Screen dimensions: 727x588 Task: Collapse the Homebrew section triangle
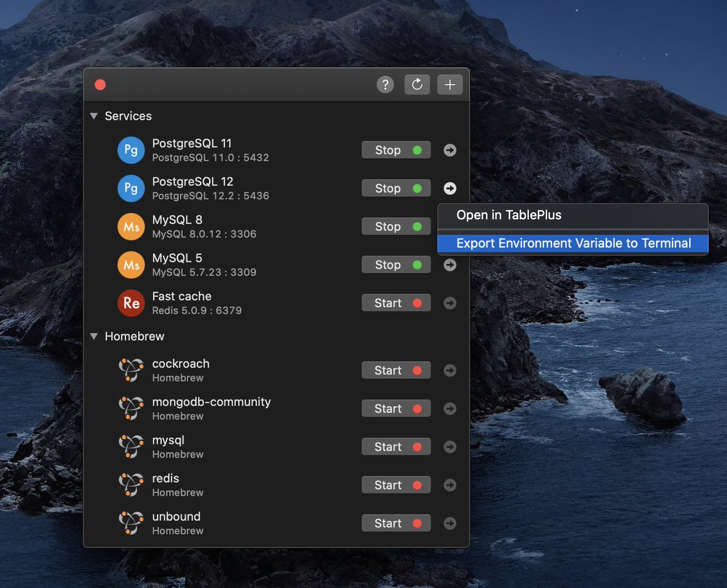click(x=94, y=336)
